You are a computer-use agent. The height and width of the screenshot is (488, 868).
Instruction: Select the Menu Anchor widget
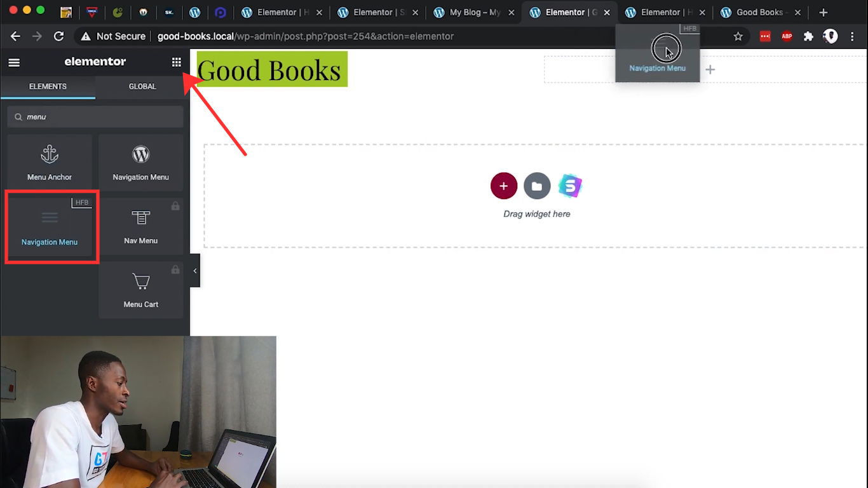(50, 163)
